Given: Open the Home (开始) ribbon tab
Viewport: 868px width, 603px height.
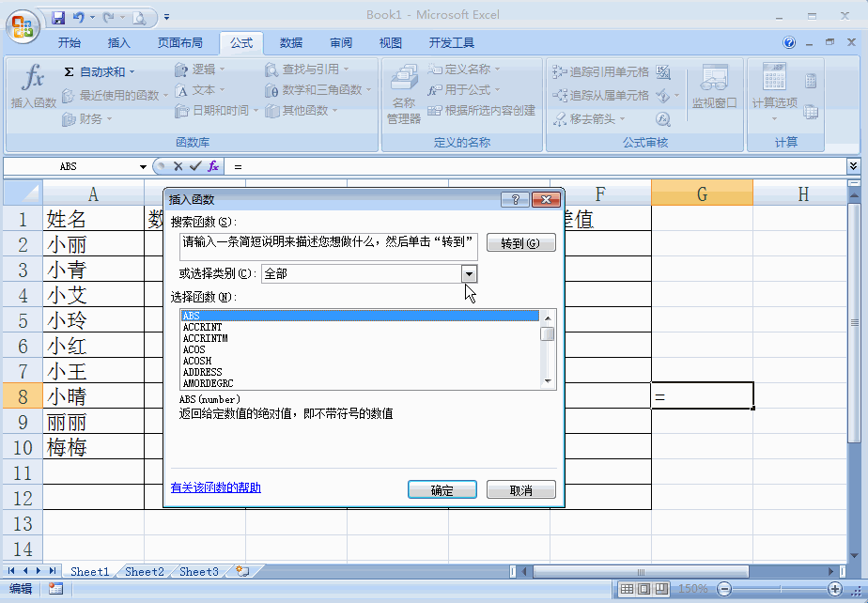Looking at the screenshot, I should pos(70,42).
